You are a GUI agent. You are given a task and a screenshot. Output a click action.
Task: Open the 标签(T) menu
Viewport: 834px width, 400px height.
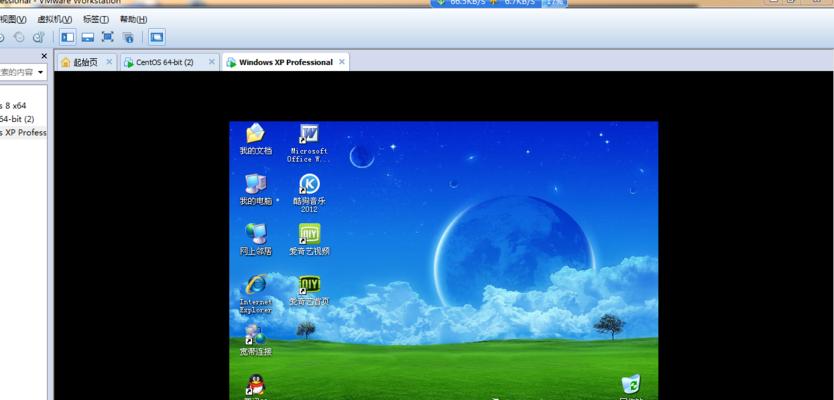(x=96, y=20)
